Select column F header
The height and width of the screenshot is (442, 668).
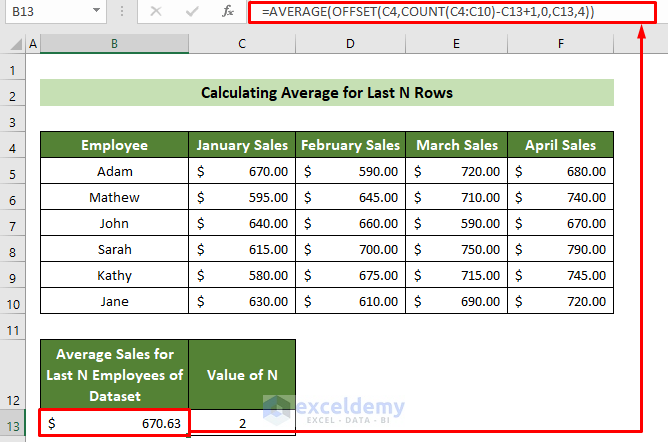click(x=560, y=45)
